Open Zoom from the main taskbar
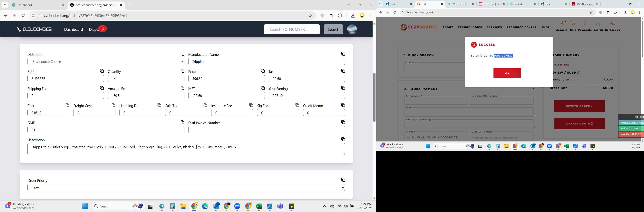This screenshot has width=644, height=212. (x=237, y=206)
